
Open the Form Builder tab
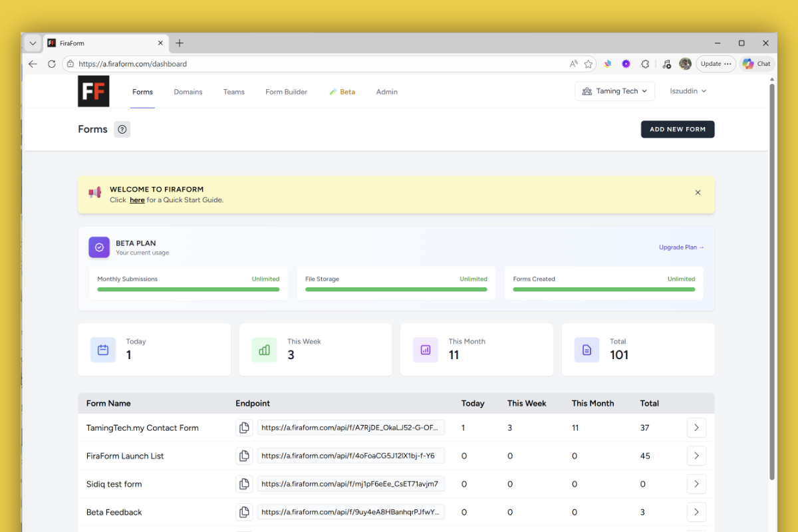286,92
